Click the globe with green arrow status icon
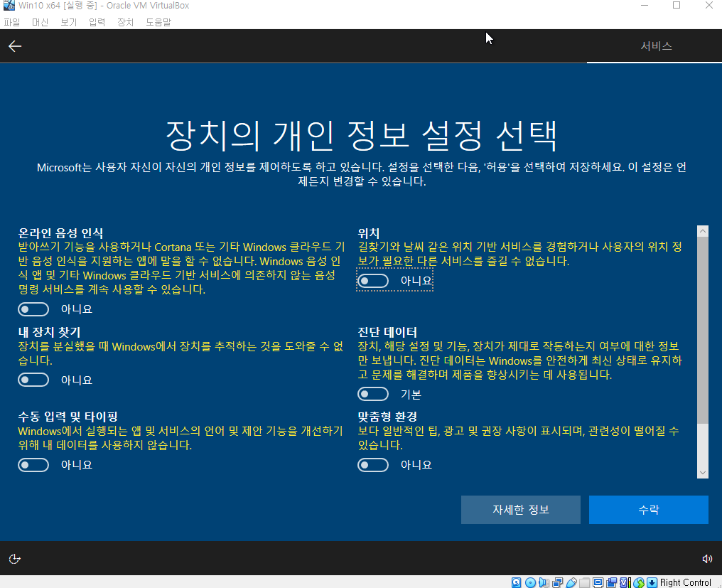Viewport: 722px width, 588px height. click(639, 582)
